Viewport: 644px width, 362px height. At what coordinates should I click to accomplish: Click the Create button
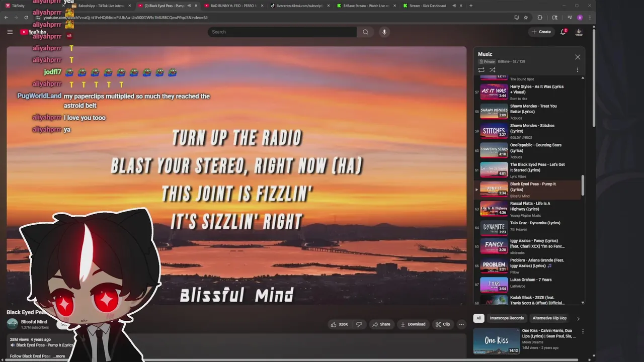[x=541, y=32]
